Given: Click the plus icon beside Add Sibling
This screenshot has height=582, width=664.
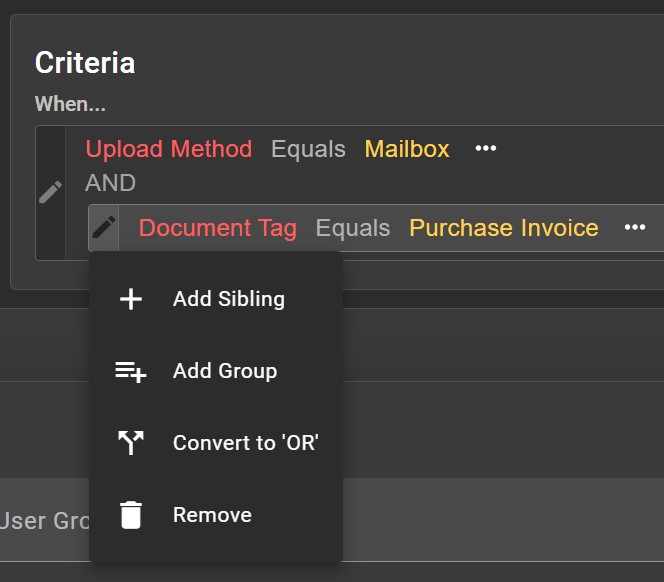Looking at the screenshot, I should [x=131, y=299].
